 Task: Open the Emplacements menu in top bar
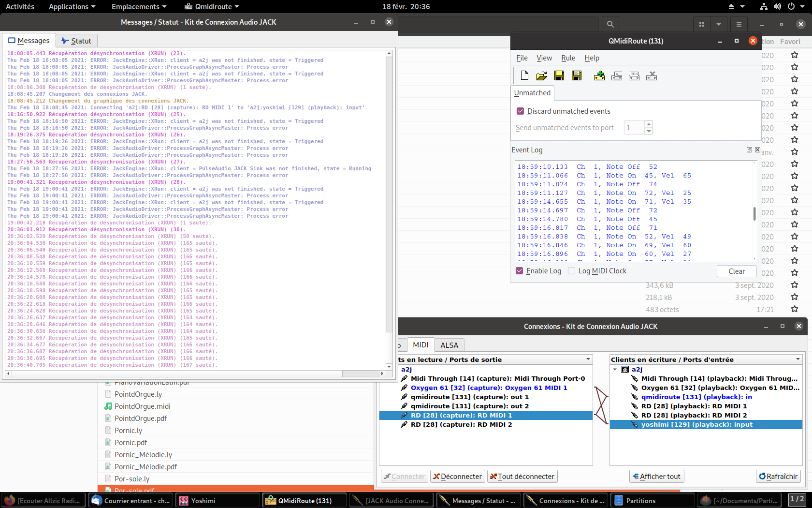pyautogui.click(x=139, y=6)
